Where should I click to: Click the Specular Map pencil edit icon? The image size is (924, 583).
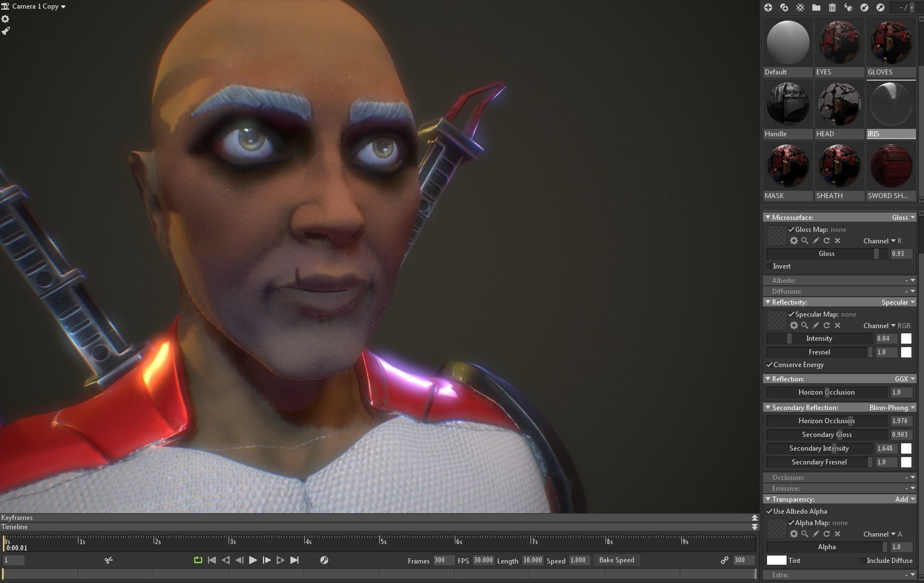pos(816,325)
